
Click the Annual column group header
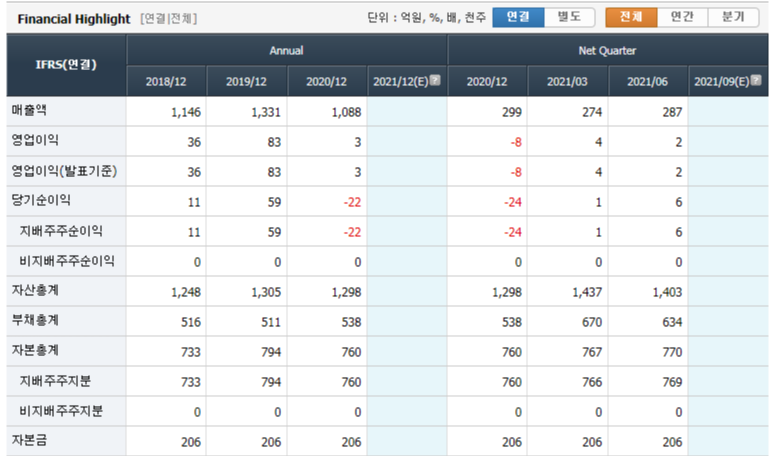pyautogui.click(x=287, y=51)
